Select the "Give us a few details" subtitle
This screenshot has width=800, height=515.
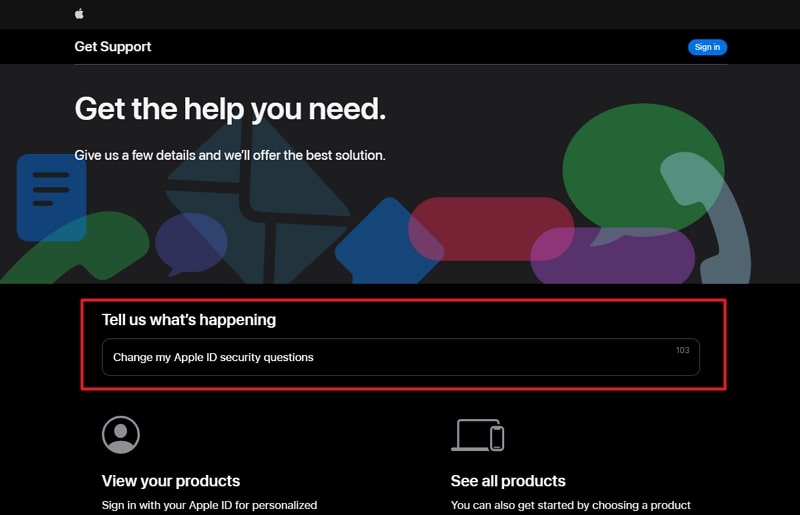coord(230,155)
